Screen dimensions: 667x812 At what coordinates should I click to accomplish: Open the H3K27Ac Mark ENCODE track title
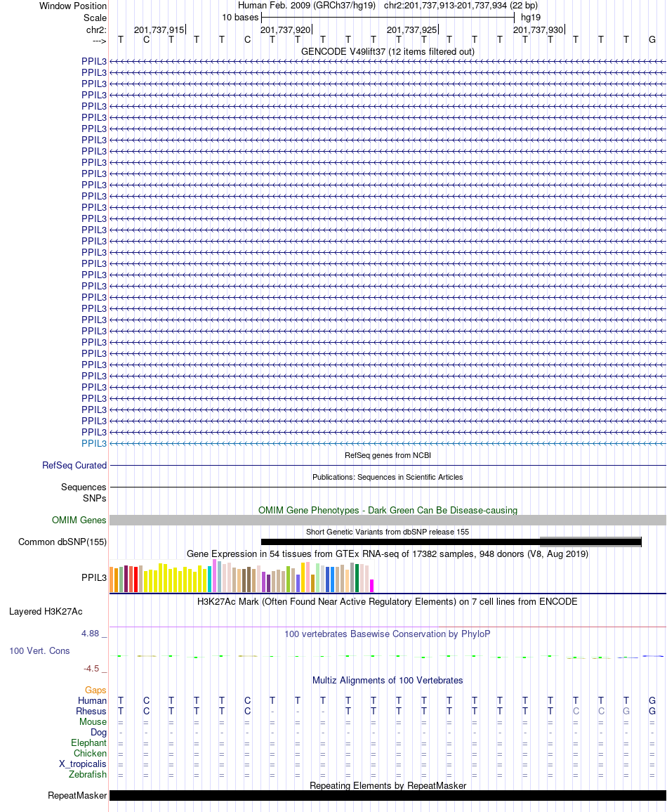point(388,602)
